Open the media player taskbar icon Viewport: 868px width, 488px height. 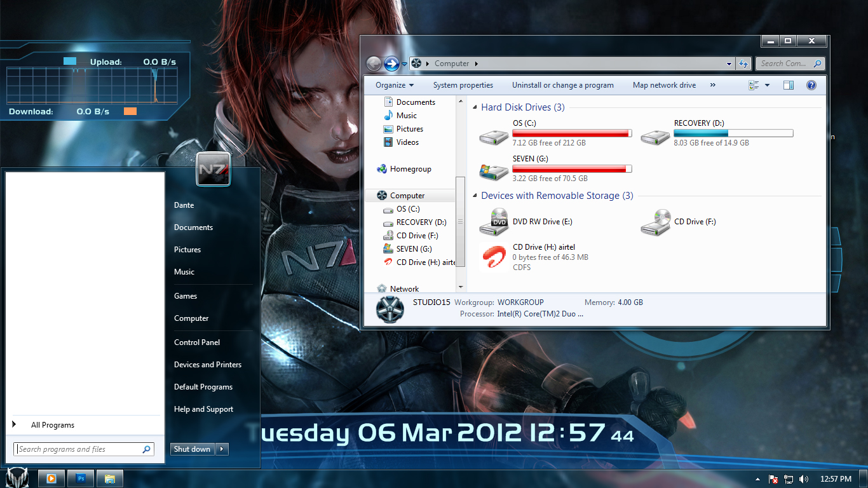tap(52, 478)
